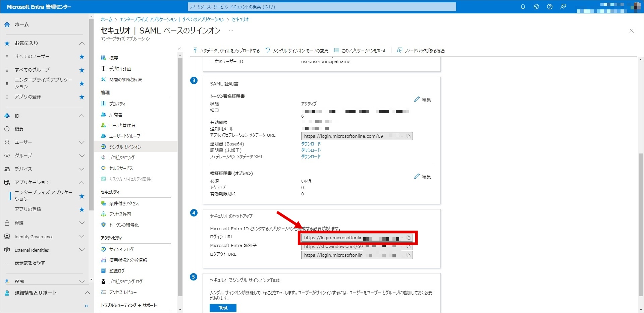Open the blade more options ellipsis
This screenshot has width=644, height=313.
pyautogui.click(x=231, y=31)
